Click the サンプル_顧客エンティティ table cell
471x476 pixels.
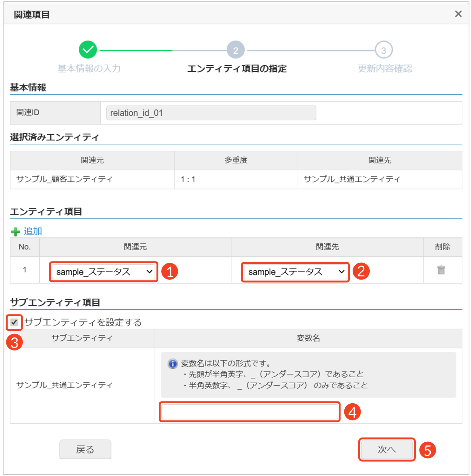(64, 179)
